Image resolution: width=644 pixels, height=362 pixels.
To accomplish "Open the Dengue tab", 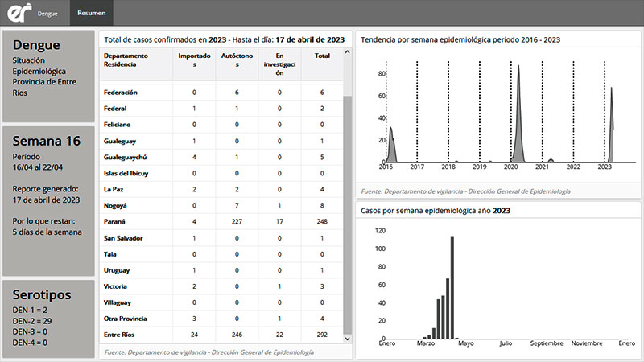I will 47,14.
